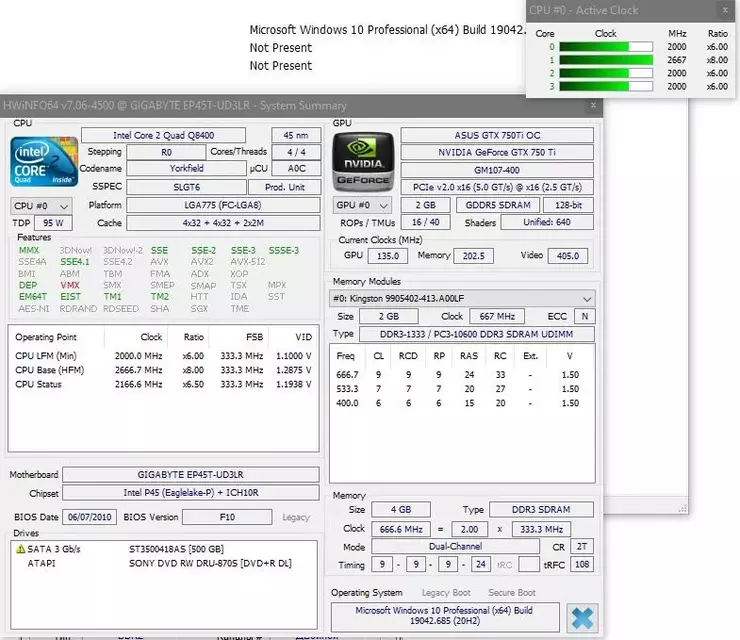
Task: Click the 533.3 memory timing row
Action: 462,389
